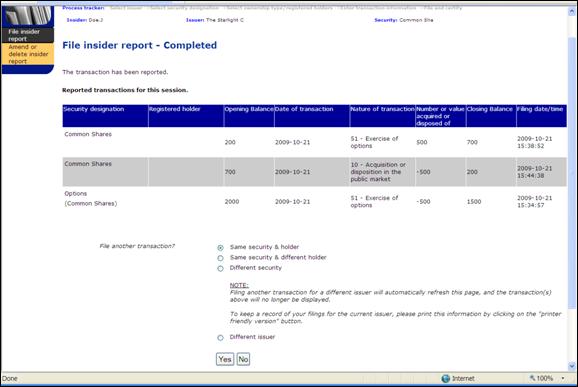Click the No button
This screenshot has width=578, height=387.
pyautogui.click(x=243, y=359)
